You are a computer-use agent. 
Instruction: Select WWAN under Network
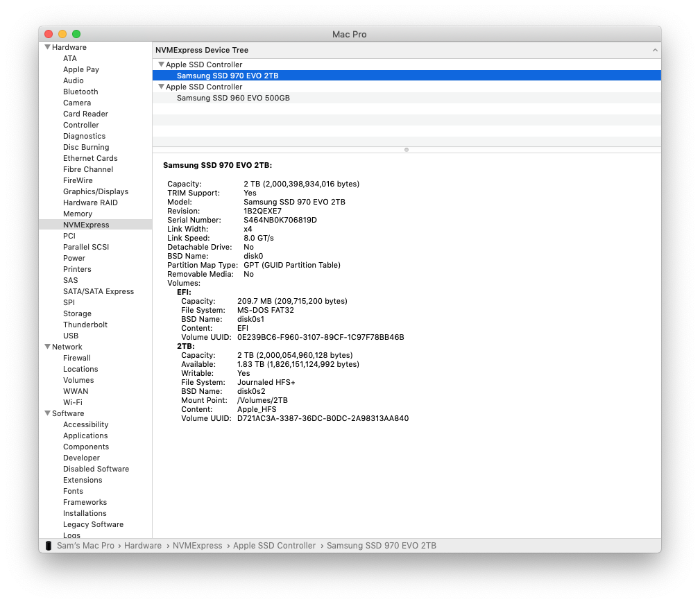(x=76, y=391)
